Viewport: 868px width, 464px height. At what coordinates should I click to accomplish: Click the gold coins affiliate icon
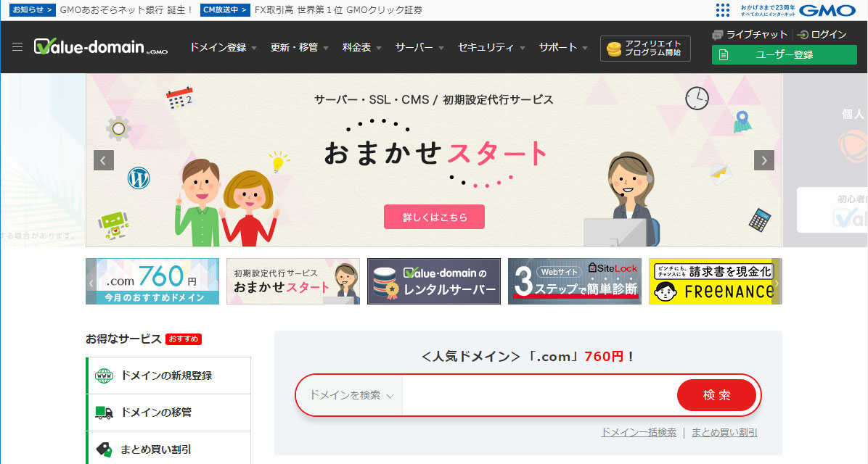[614, 49]
